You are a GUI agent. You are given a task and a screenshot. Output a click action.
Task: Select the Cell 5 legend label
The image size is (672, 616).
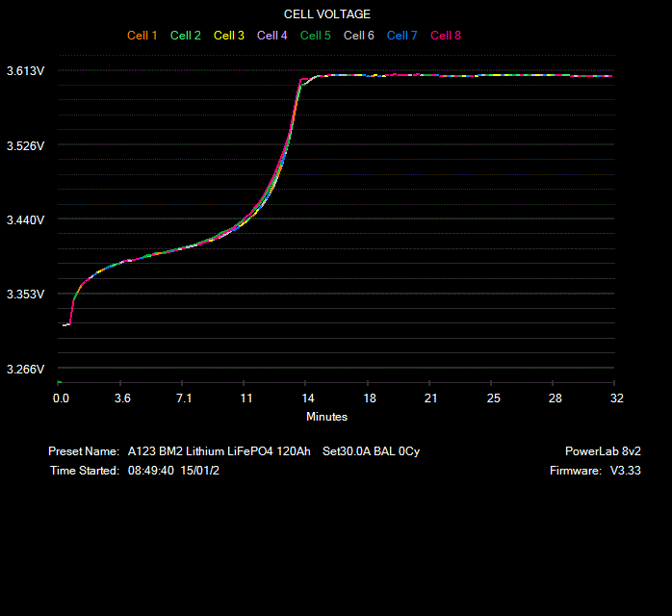pyautogui.click(x=316, y=36)
